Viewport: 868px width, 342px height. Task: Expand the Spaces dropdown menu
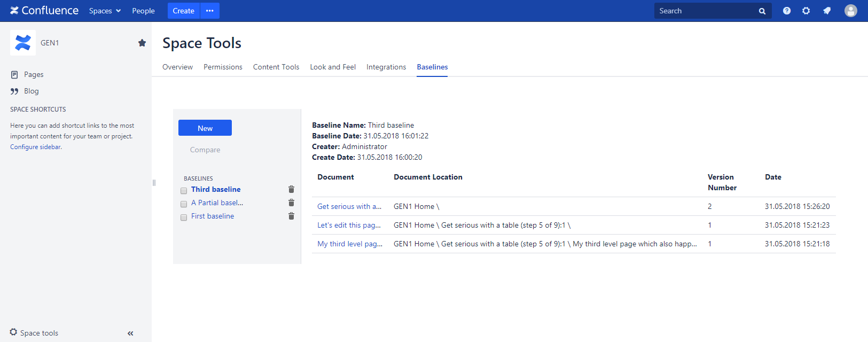tap(105, 11)
